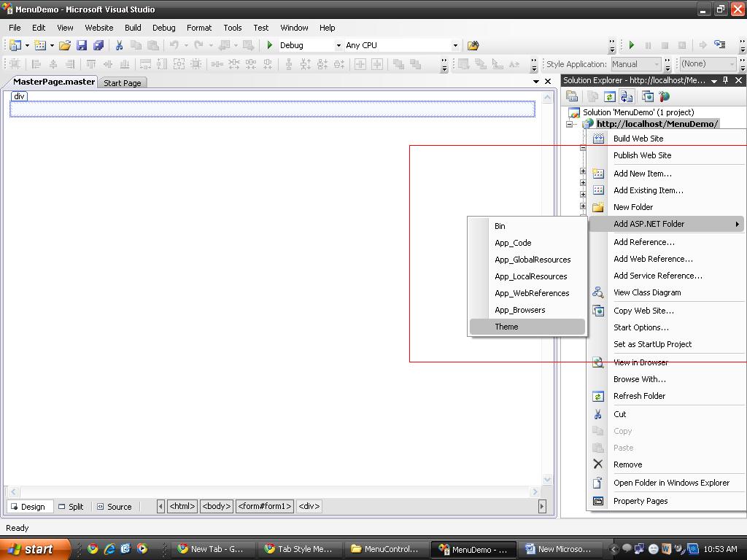The height and width of the screenshot is (560, 747).
Task: Click the red X icon next to Remove
Action: tap(598, 464)
